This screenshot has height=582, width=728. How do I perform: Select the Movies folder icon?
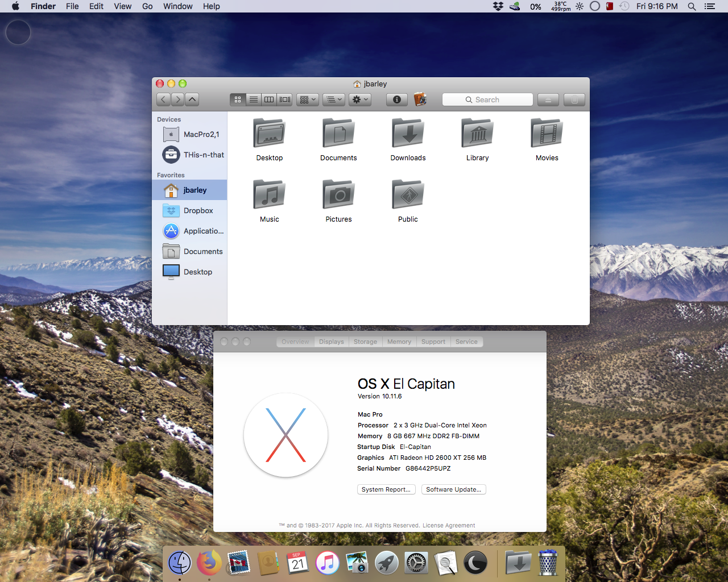[x=547, y=134]
